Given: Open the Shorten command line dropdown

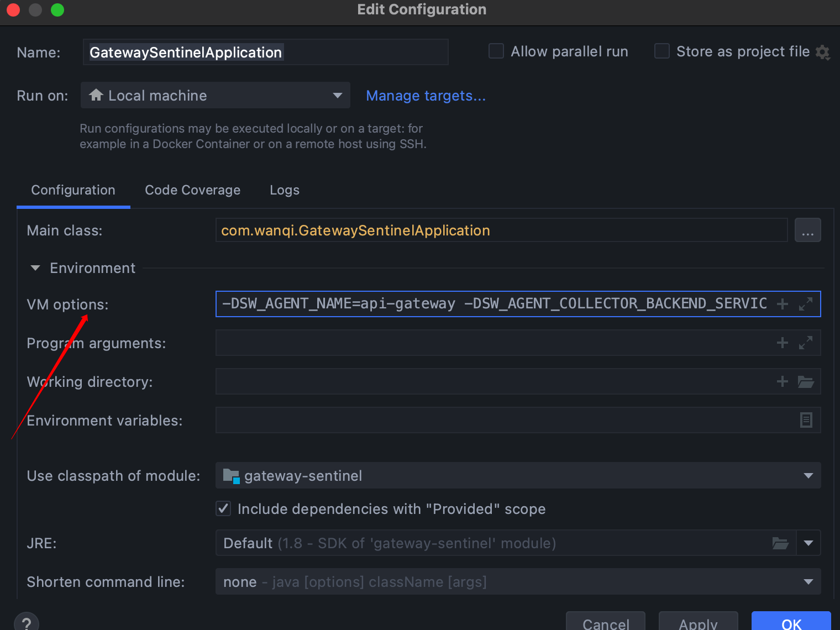Looking at the screenshot, I should coord(518,581).
